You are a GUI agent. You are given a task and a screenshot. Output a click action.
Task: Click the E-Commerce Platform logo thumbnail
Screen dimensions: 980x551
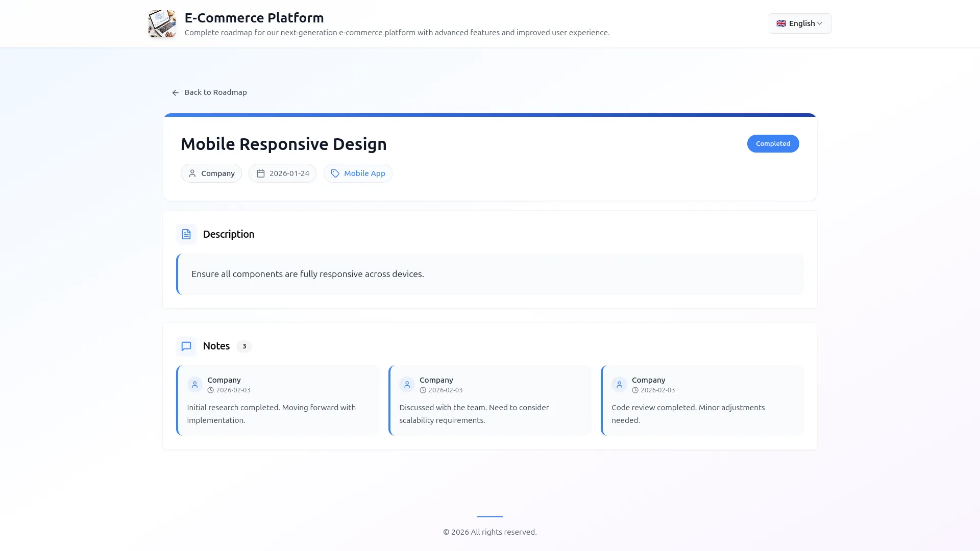(x=162, y=24)
